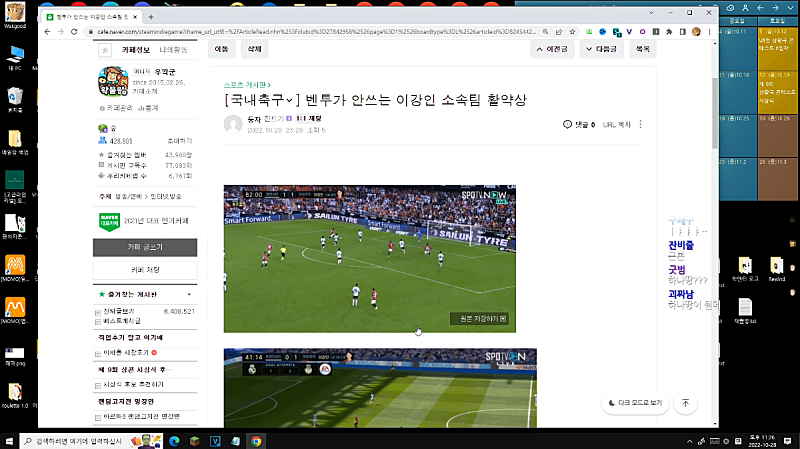This screenshot has height=449, width=800.
Task: Open the 카페관리 gear link
Action: 116,108
